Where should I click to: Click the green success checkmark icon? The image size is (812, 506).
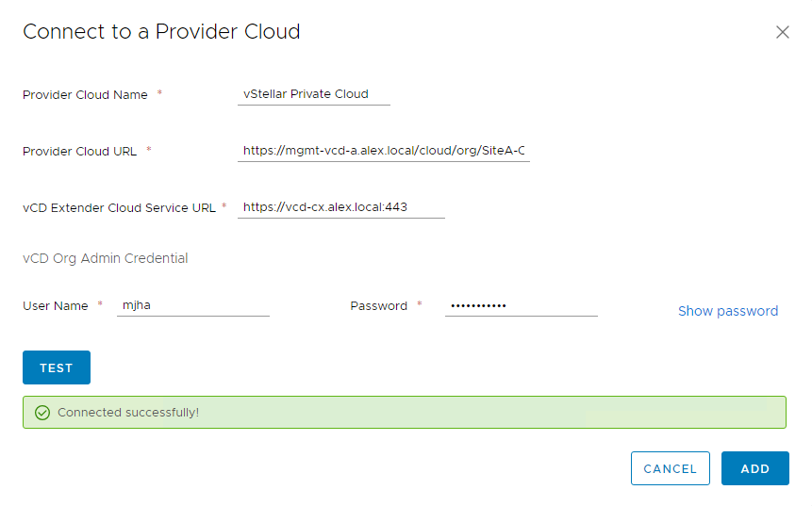41,413
